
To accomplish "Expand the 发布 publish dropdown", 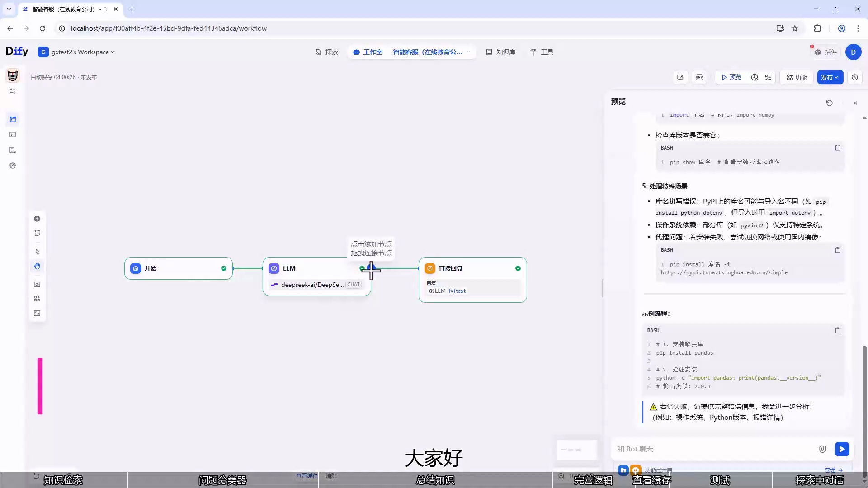I will [830, 77].
